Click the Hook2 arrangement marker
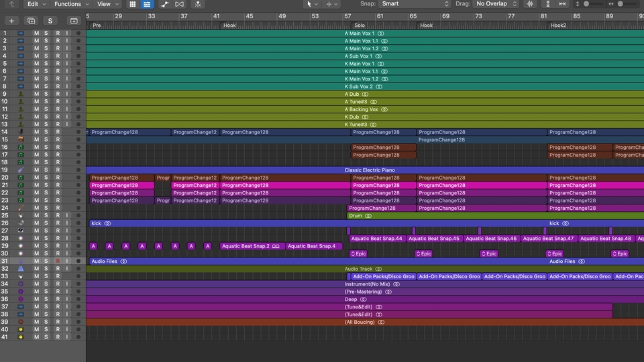Image resolution: width=644 pixels, height=362 pixels. click(x=558, y=25)
